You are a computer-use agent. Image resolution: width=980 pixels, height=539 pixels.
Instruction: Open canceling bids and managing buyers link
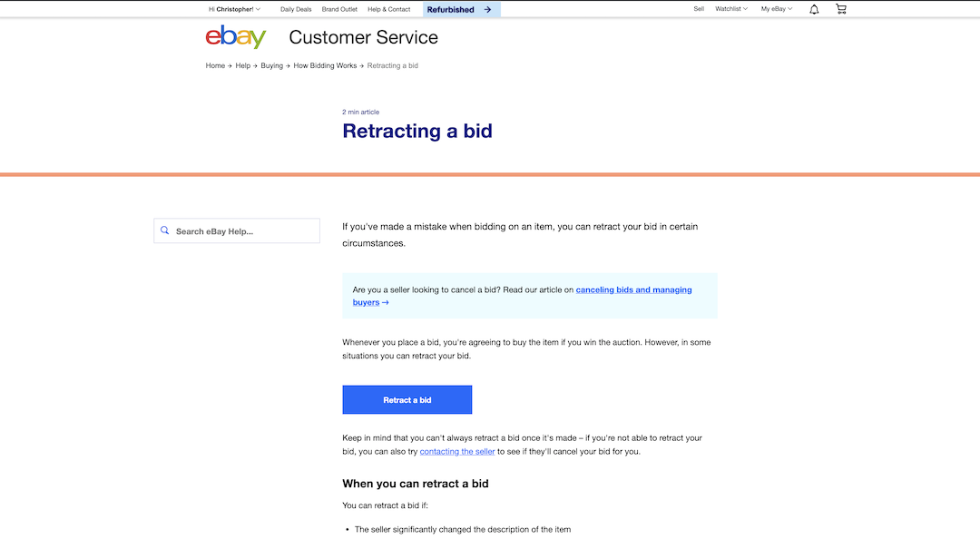pyautogui.click(x=522, y=296)
